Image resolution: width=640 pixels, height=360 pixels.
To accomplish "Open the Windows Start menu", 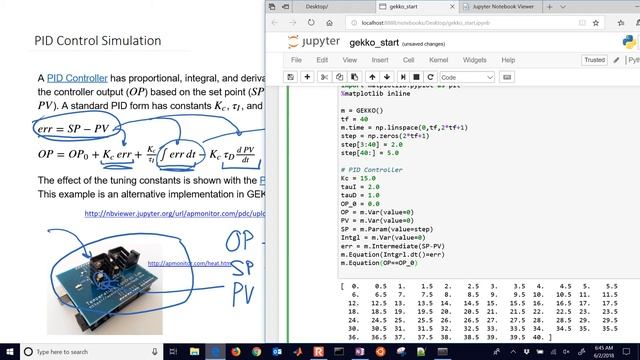I will (x=10, y=351).
